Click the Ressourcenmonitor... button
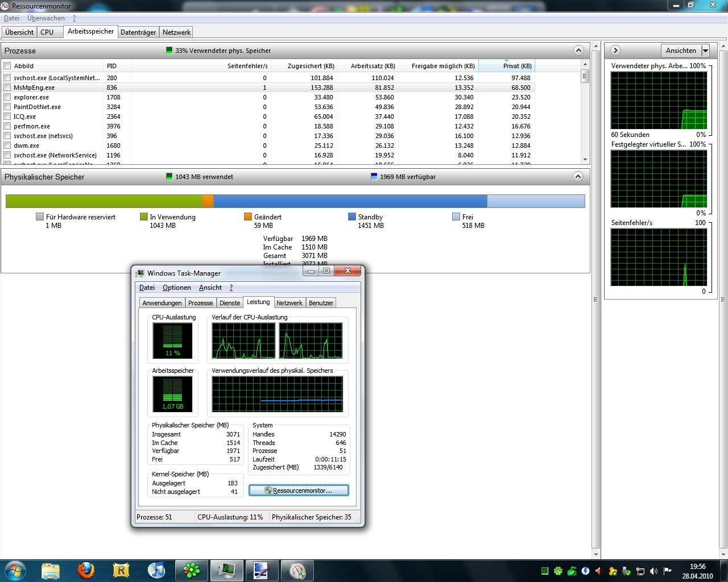 (x=299, y=490)
